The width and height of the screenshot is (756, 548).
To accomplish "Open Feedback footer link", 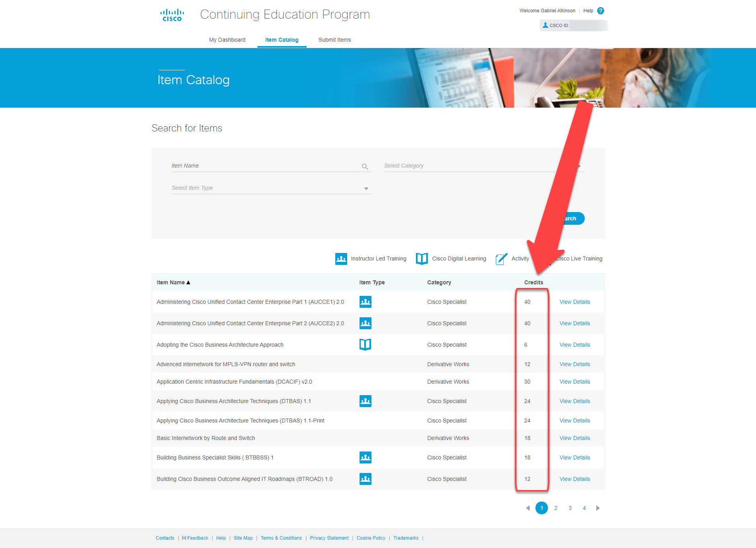I will 195,538.
